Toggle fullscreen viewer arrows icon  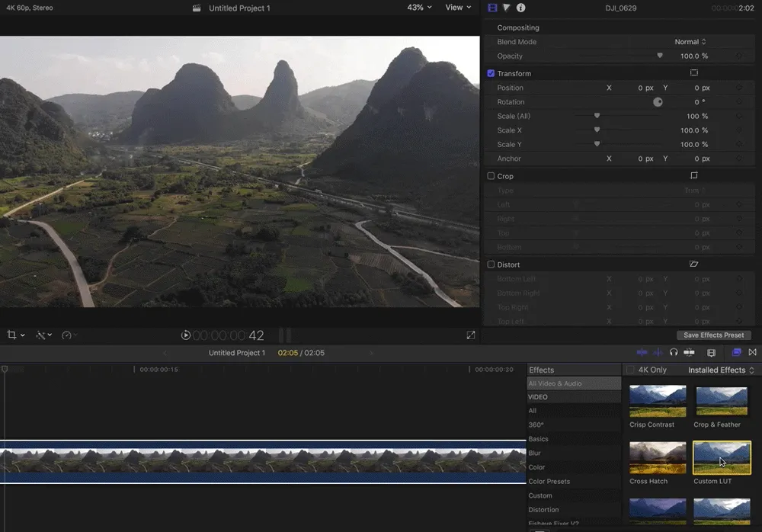470,335
